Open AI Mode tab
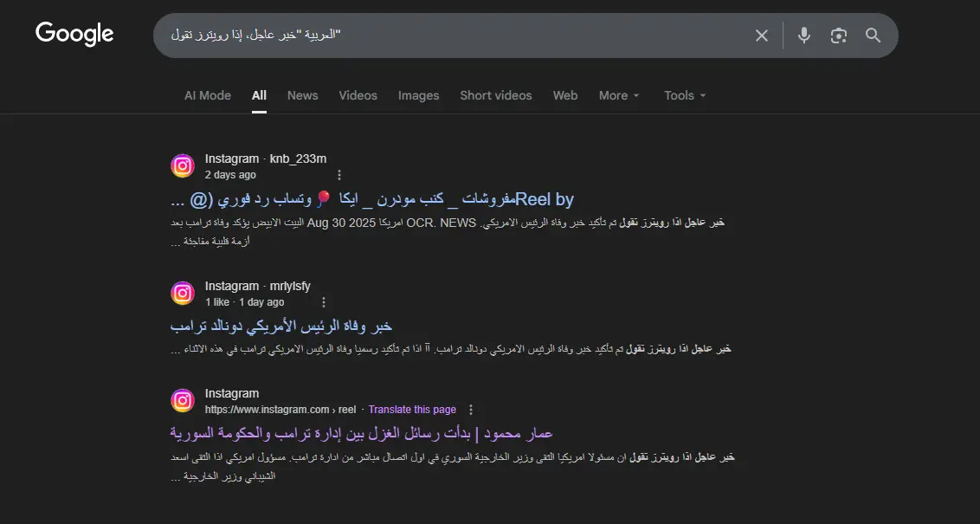 coord(208,95)
